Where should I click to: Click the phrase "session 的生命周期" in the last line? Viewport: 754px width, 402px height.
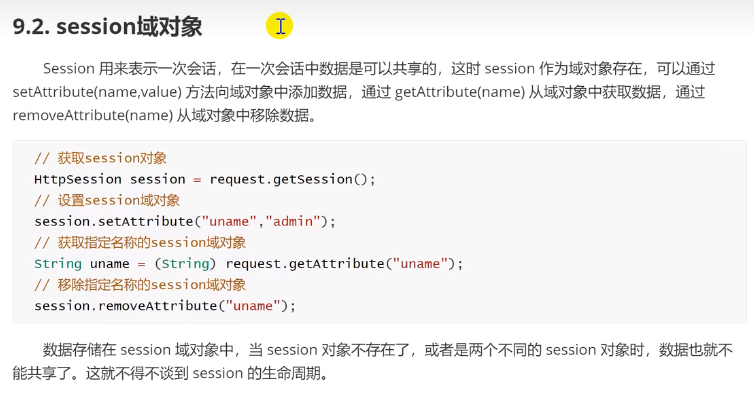coord(256,373)
